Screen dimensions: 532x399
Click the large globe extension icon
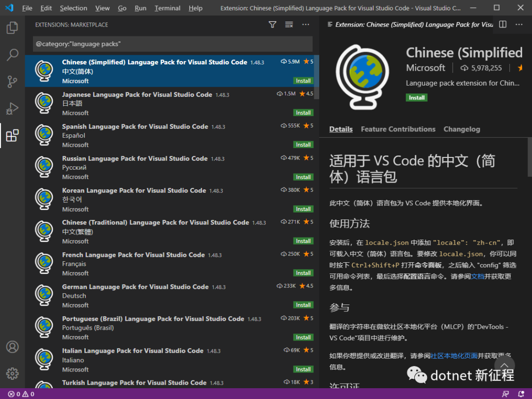[x=363, y=77]
